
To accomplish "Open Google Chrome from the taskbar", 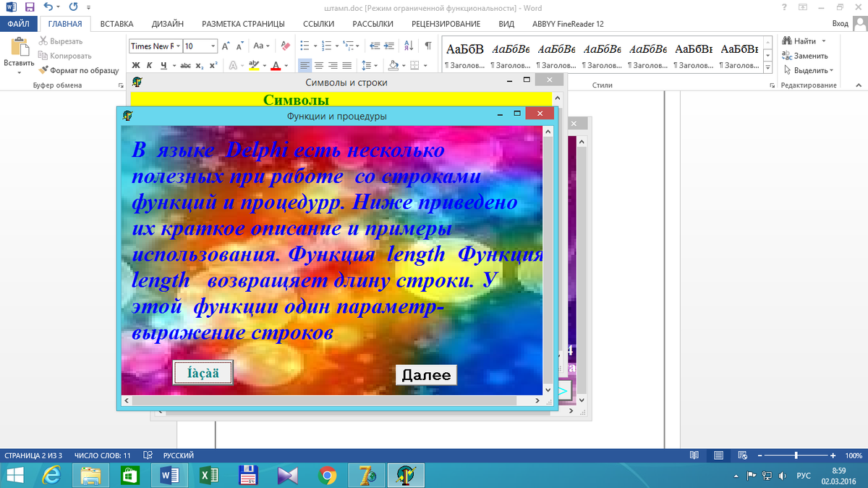I will (327, 475).
